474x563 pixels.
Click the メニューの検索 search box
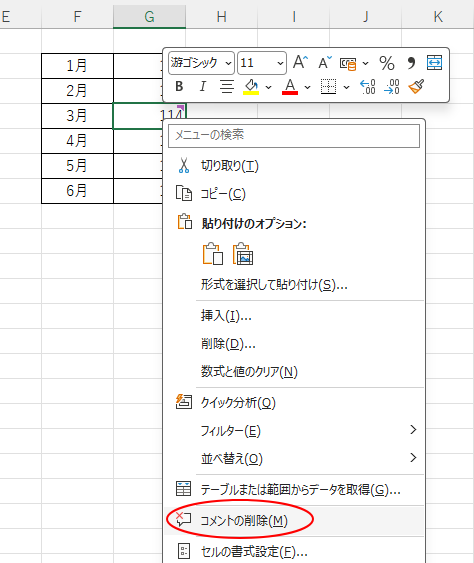(x=294, y=136)
